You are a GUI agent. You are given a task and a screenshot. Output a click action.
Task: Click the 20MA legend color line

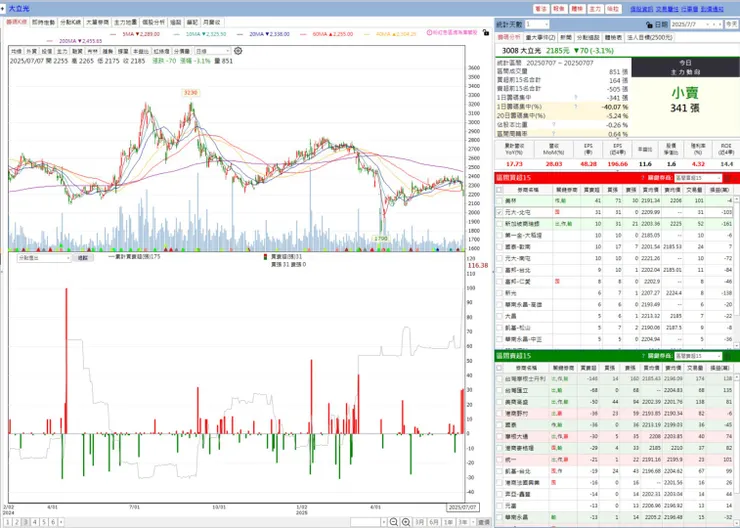click(240, 34)
